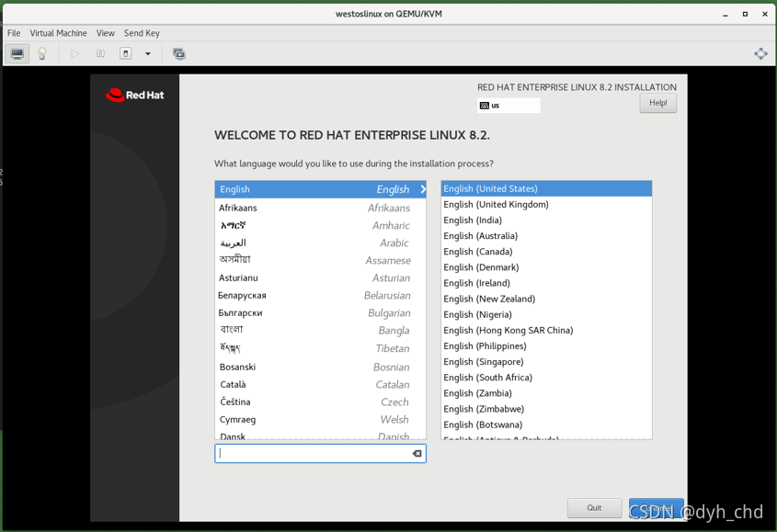Image resolution: width=777 pixels, height=532 pixels.
Task: Choose English (Singapore) locale
Action: (546, 362)
